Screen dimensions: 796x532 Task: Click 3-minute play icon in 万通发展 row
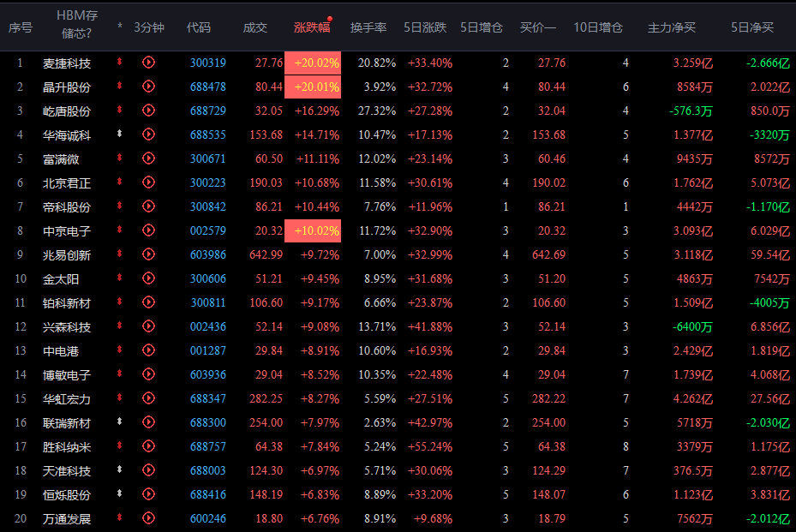coord(148,518)
